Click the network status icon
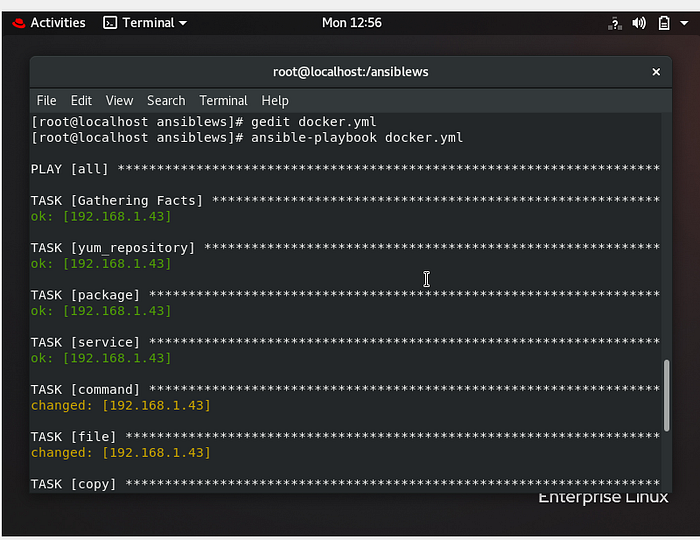This screenshot has width=700, height=540. 615,23
